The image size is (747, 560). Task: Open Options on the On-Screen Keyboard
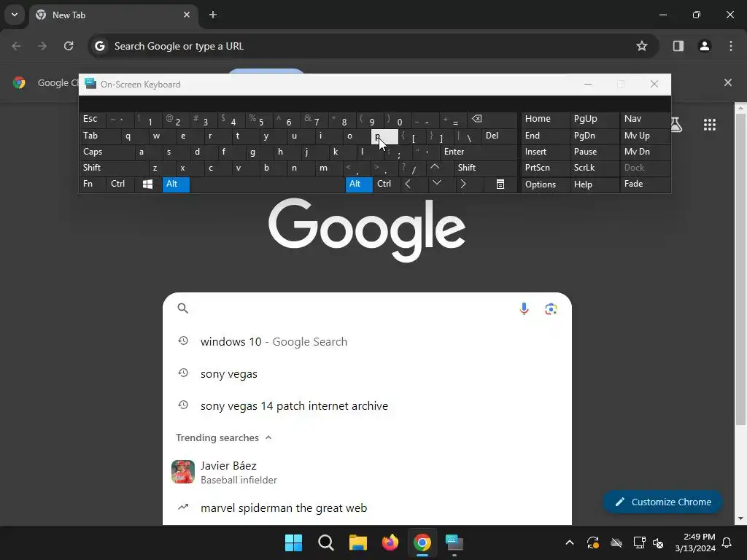pos(545,184)
